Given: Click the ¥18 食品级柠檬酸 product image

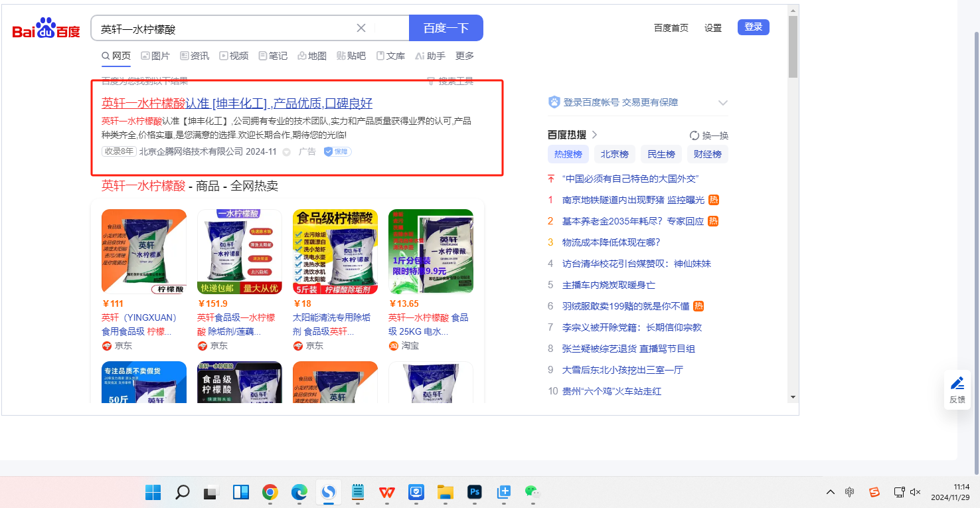Looking at the screenshot, I should coord(335,252).
